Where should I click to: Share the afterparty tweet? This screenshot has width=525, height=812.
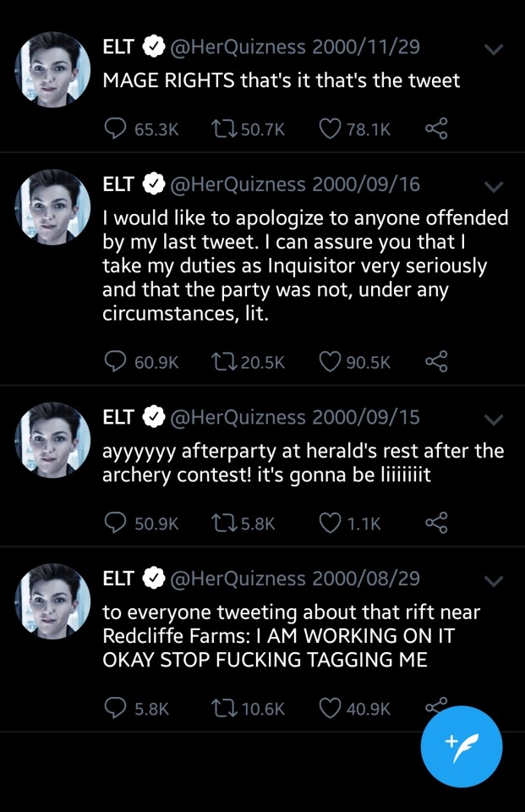click(435, 524)
